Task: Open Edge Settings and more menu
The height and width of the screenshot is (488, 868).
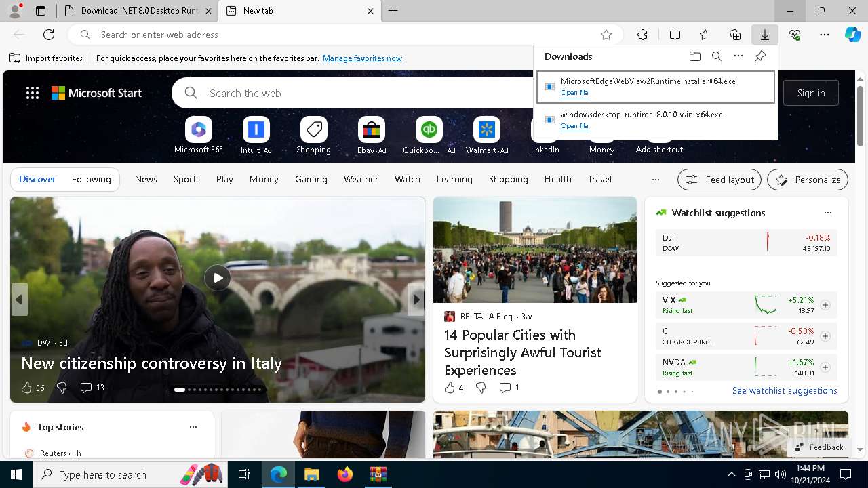Action: pyautogui.click(x=825, y=35)
